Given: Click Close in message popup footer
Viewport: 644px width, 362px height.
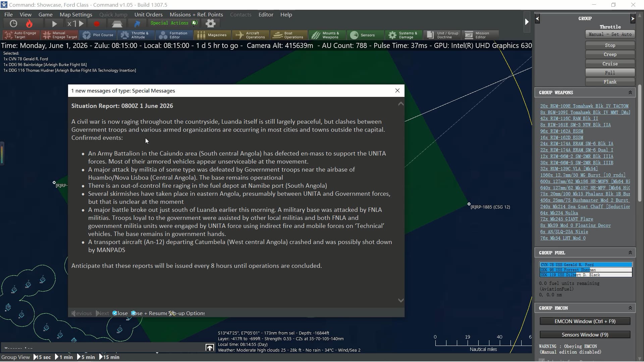Looking at the screenshot, I should 120,313.
